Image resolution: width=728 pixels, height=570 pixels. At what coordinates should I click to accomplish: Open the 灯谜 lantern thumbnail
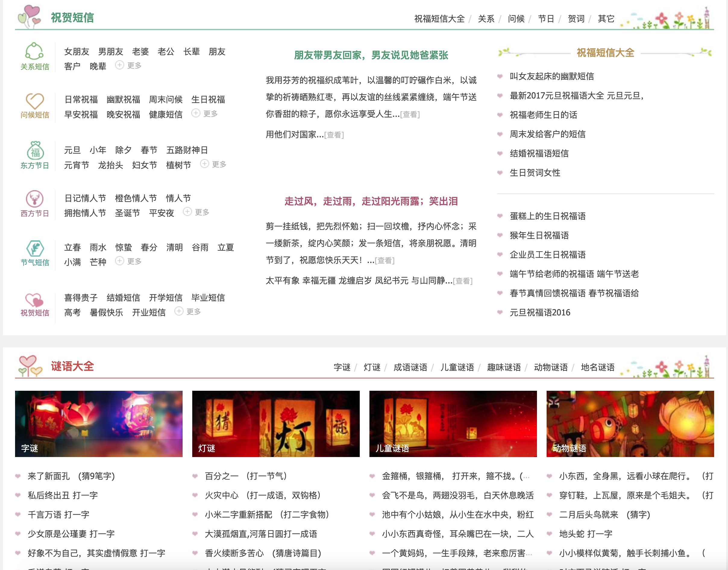coord(276,424)
